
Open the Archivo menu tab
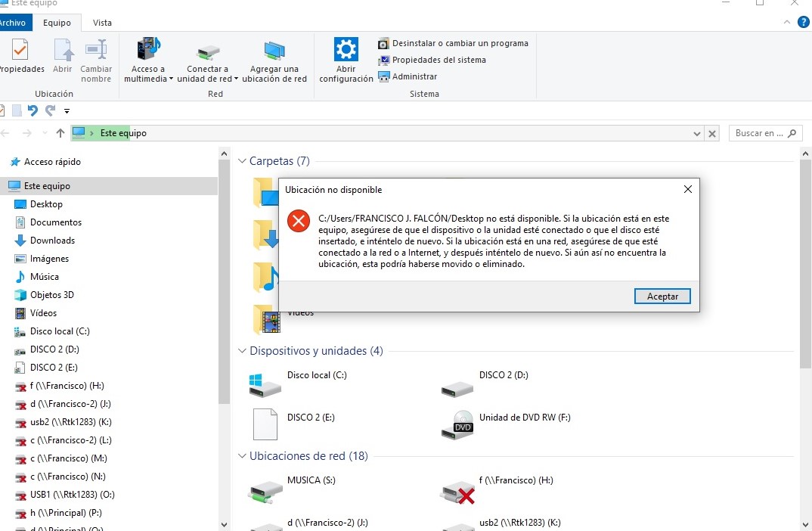[14, 23]
